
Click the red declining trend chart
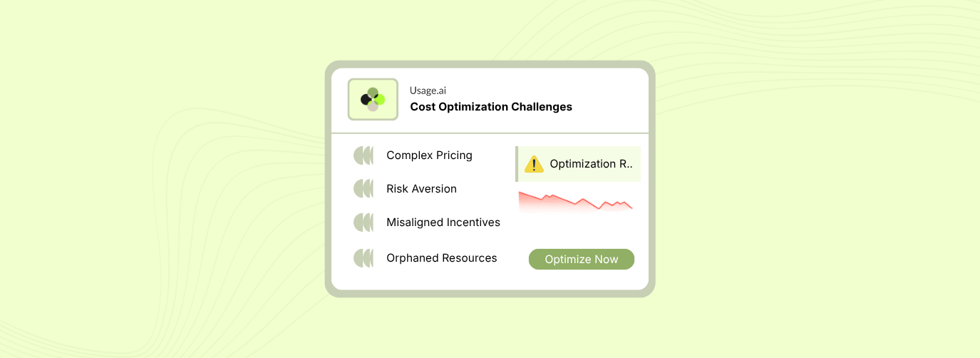coord(575,202)
